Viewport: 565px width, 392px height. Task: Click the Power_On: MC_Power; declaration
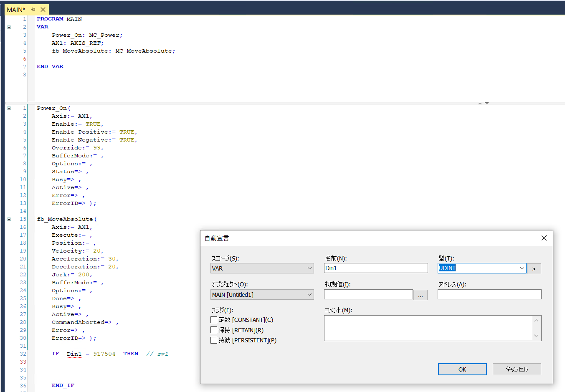[x=87, y=35]
